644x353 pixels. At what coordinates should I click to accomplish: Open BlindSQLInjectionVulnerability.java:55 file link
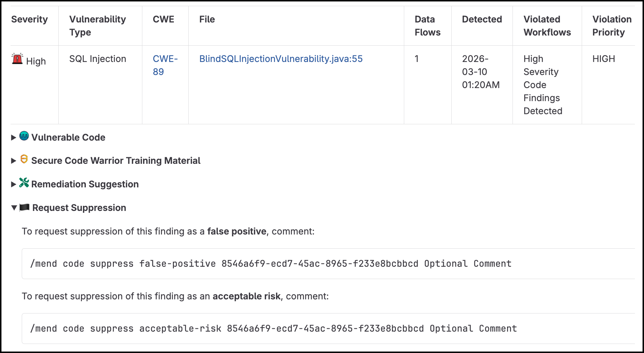click(x=281, y=59)
